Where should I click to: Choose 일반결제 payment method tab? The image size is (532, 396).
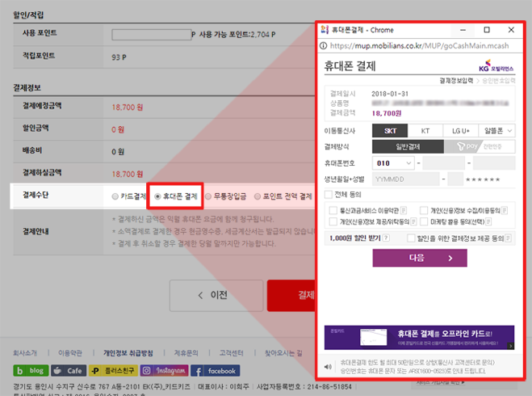[x=408, y=147]
